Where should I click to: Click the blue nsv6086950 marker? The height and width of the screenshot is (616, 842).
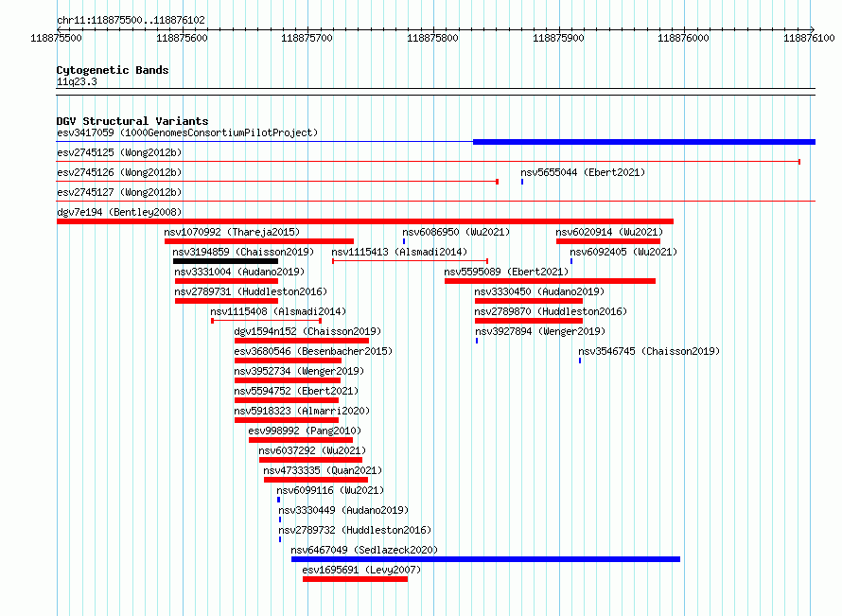(x=404, y=241)
